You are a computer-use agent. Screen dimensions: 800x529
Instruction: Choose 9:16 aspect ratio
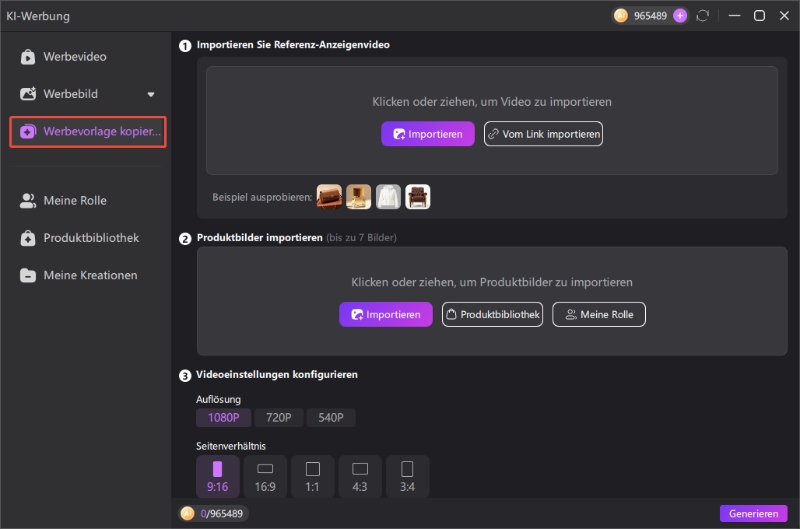217,476
